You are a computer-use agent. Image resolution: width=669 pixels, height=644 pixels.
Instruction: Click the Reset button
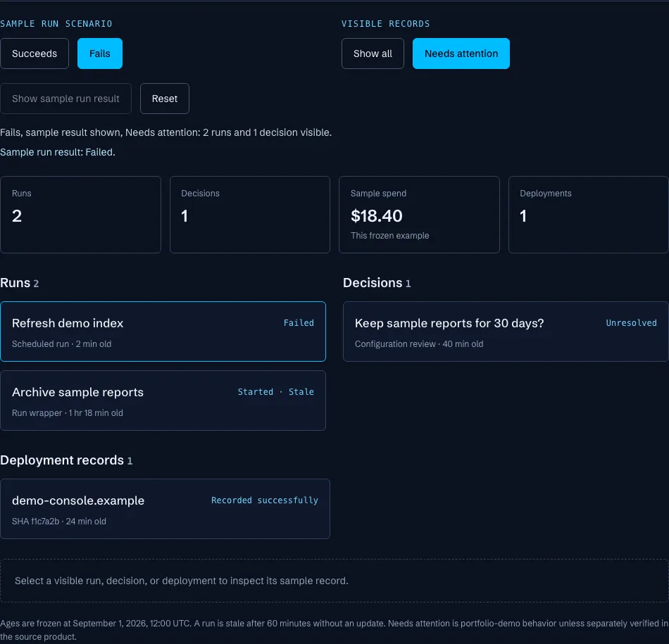tap(165, 99)
